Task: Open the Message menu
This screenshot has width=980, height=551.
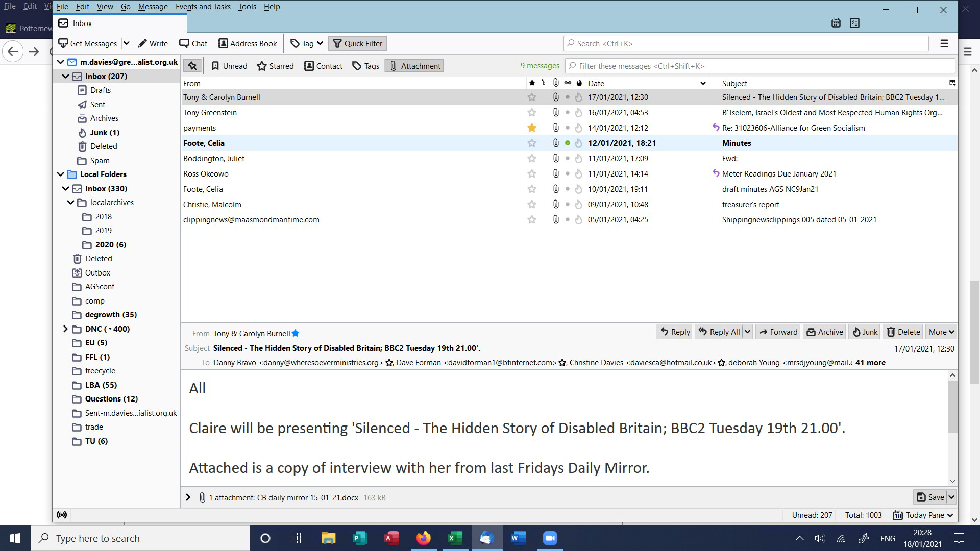Action: pyautogui.click(x=153, y=7)
